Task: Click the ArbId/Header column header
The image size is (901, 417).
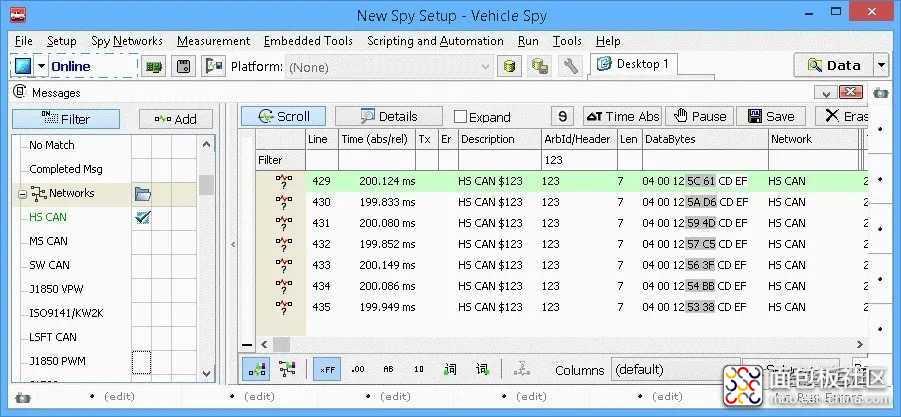Action: tap(577, 139)
